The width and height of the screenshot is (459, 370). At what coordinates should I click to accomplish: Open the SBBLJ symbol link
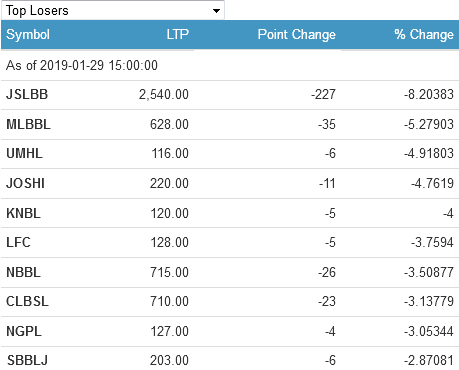tap(27, 360)
